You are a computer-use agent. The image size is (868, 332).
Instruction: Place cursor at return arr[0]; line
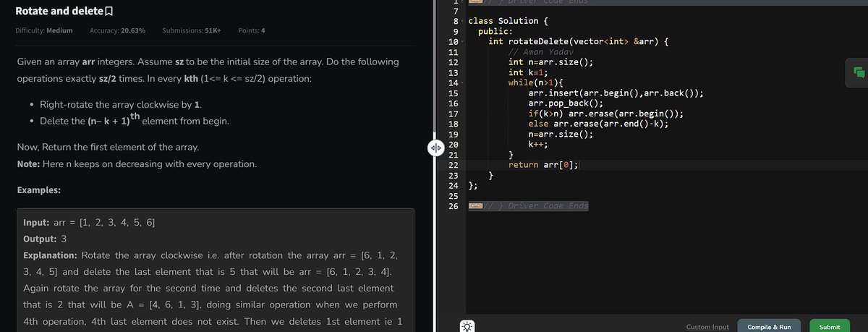[x=542, y=165]
